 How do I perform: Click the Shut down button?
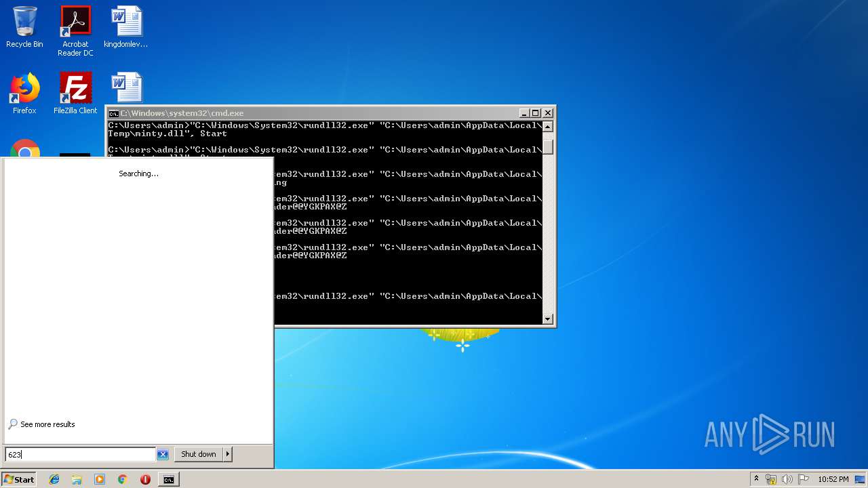pyautogui.click(x=199, y=454)
